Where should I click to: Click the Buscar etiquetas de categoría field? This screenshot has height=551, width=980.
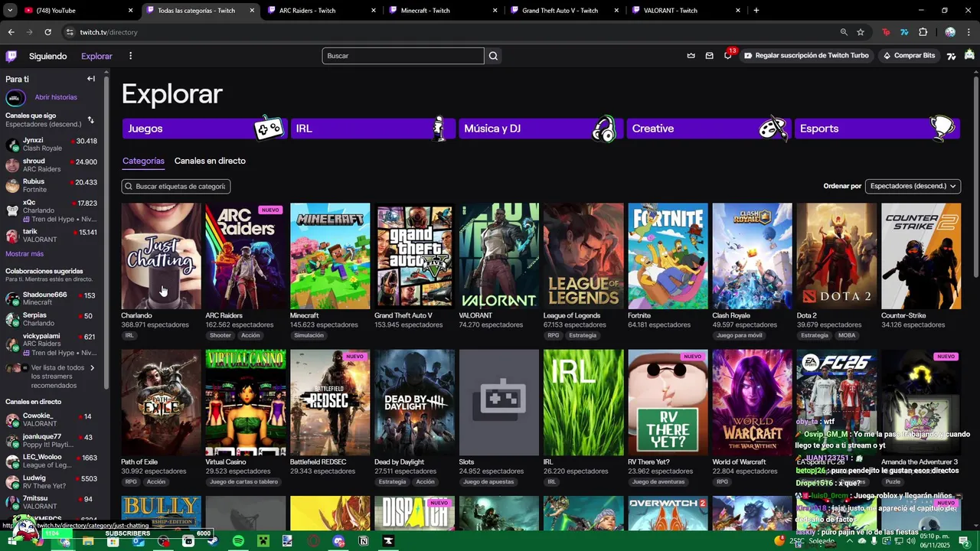(x=176, y=186)
